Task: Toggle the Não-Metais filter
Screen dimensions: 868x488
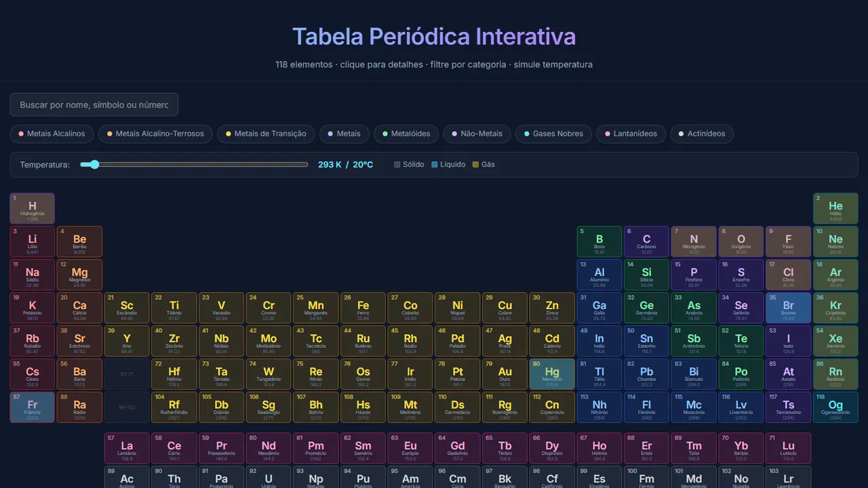Action: point(477,134)
